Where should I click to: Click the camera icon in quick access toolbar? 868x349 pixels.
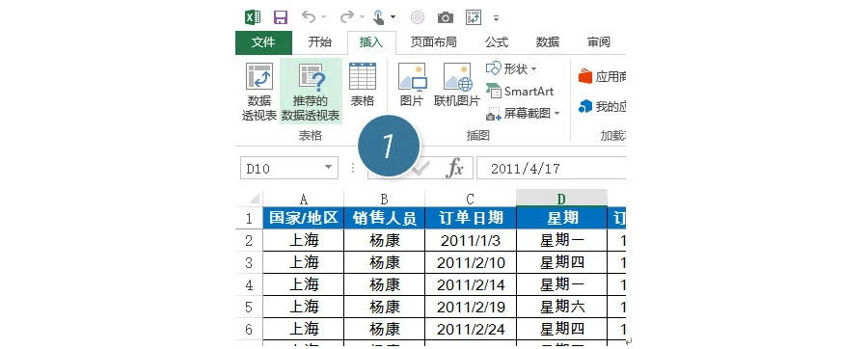pyautogui.click(x=445, y=17)
